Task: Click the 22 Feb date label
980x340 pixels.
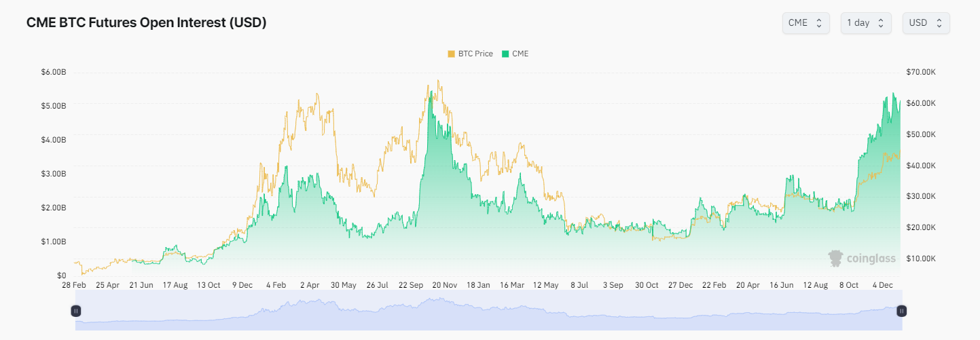Action: tap(714, 286)
